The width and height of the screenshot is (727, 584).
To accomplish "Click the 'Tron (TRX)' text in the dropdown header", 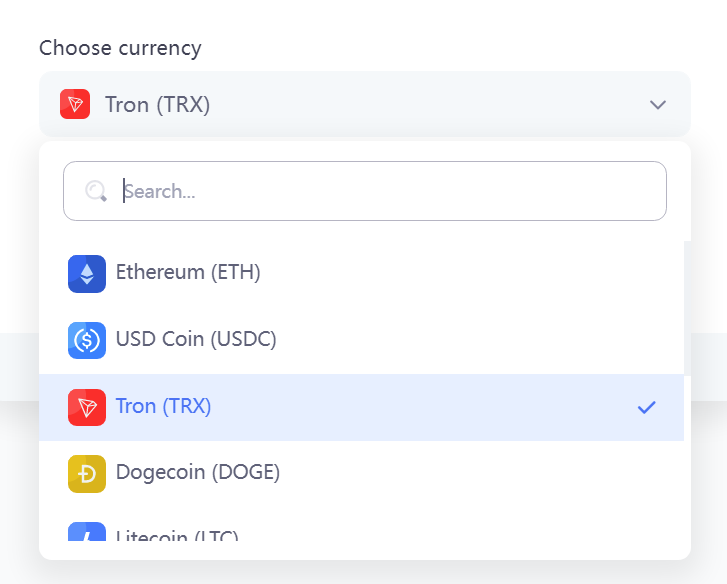I will tap(158, 104).
